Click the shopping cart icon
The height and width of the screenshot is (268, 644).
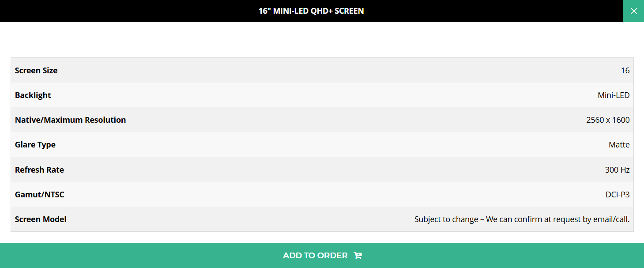[358, 256]
